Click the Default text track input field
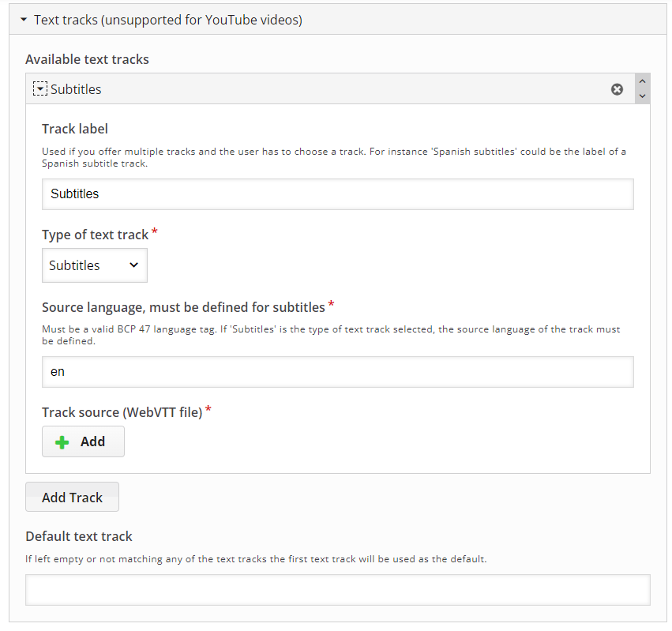This screenshot has width=672, height=631. (338, 590)
